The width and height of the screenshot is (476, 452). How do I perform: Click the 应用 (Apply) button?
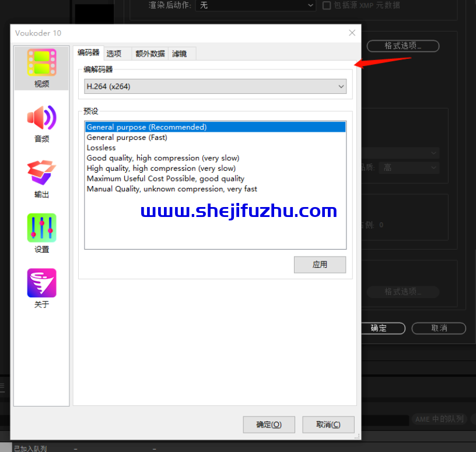(320, 264)
